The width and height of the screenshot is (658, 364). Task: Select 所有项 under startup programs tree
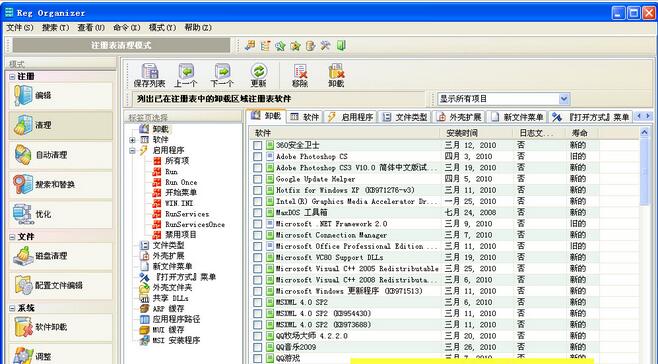pos(177,160)
